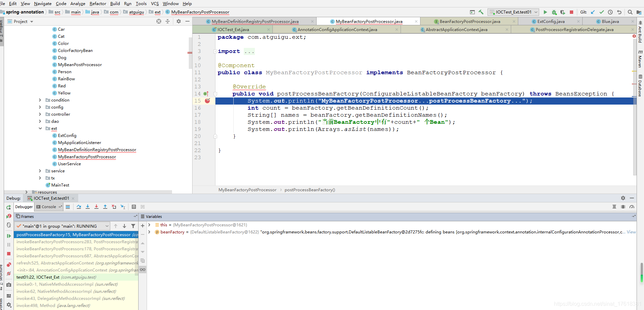The width and height of the screenshot is (644, 310).
Task: Switch to the debug Console tab
Action: (49, 207)
